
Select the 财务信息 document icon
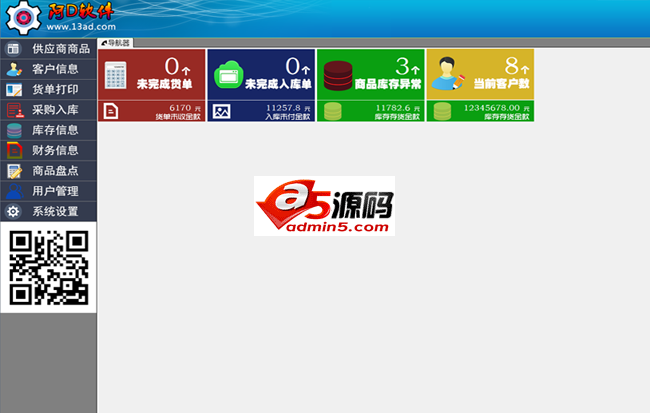15,151
